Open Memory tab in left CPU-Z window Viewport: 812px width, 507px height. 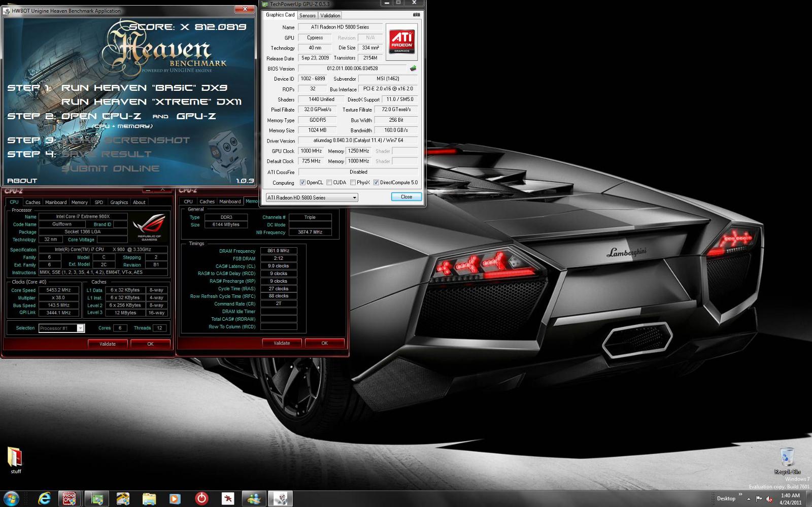pos(79,202)
